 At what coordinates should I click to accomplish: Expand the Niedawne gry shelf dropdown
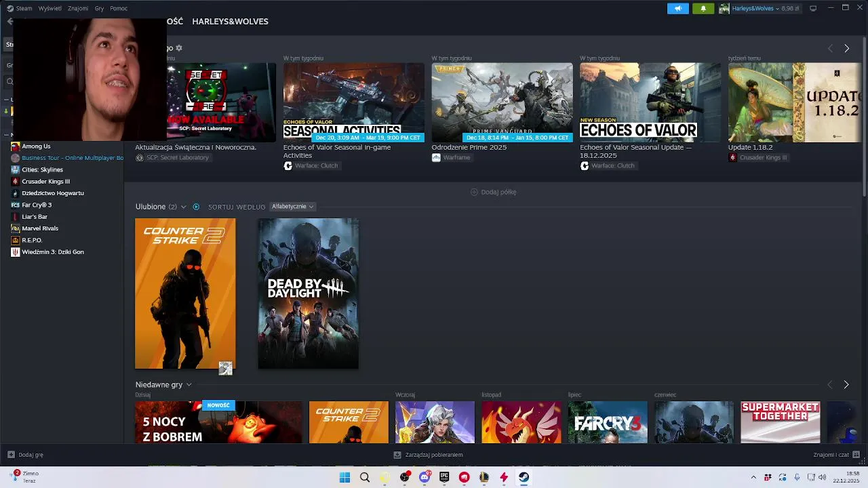coord(189,385)
